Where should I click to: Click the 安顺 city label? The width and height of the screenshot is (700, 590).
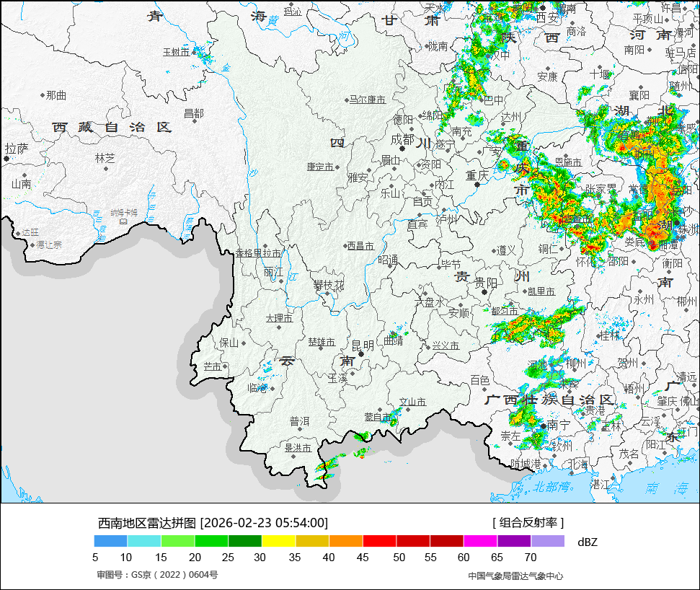459,313
